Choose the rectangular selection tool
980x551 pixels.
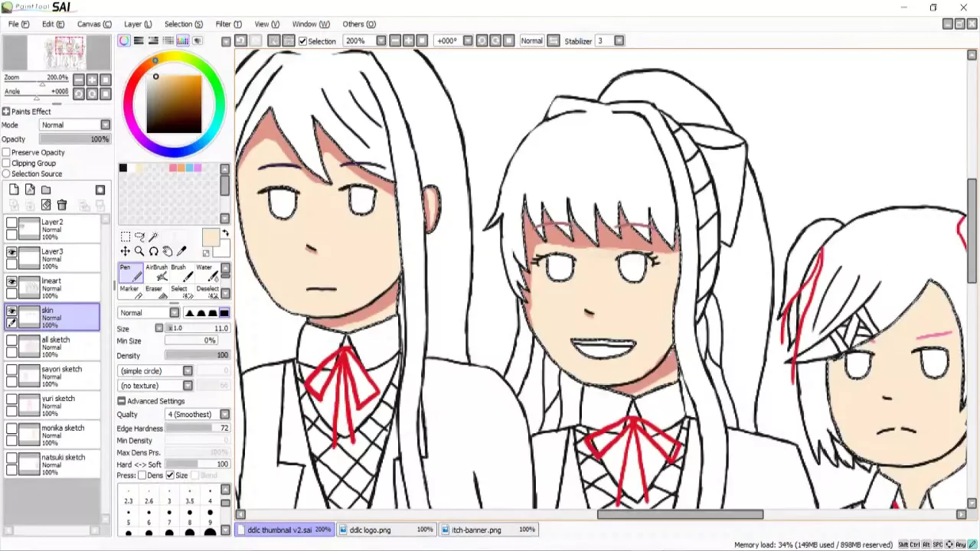pyautogui.click(x=126, y=236)
